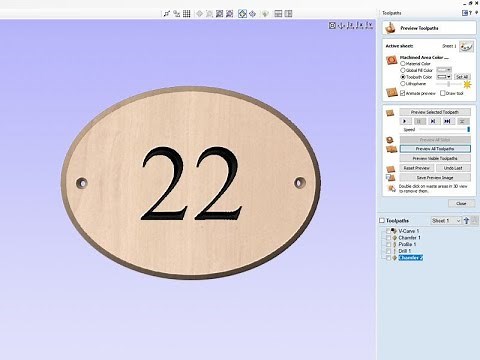Pause the toolpath preview animation
Screen dimensions: 480x360
[x=419, y=121]
